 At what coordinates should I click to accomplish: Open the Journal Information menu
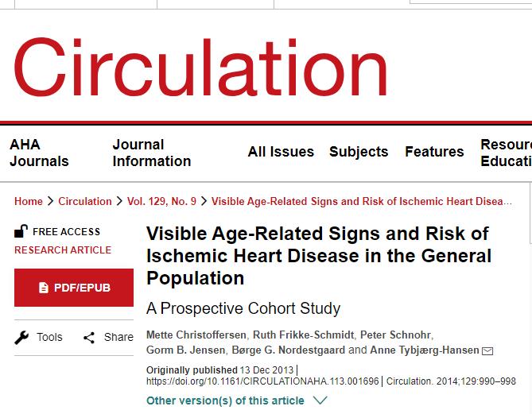click(x=151, y=153)
